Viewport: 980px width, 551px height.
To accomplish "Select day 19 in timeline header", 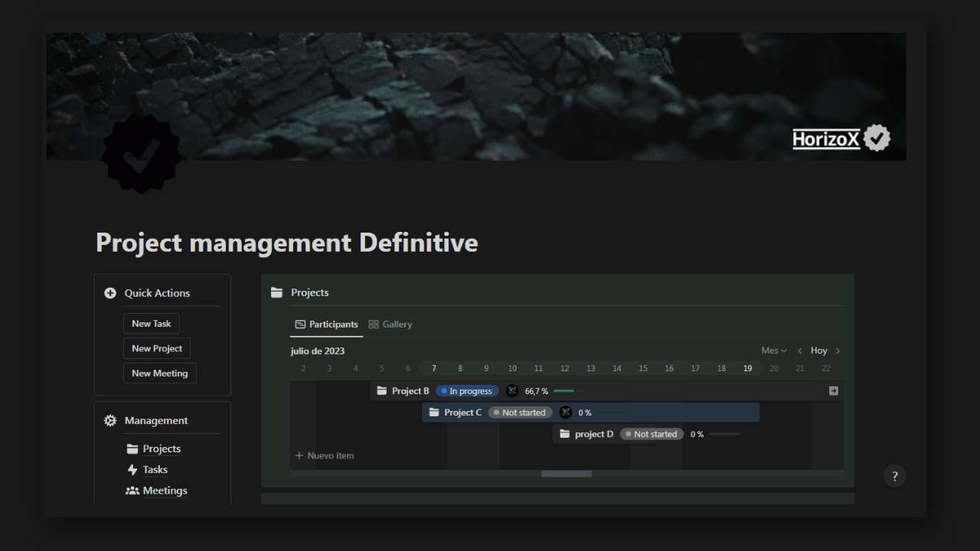I will click(747, 368).
